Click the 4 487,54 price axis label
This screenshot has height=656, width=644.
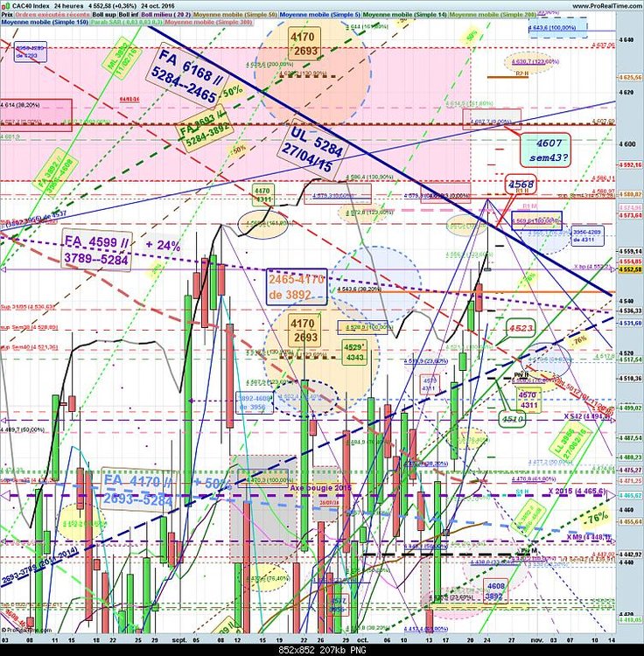(x=630, y=437)
